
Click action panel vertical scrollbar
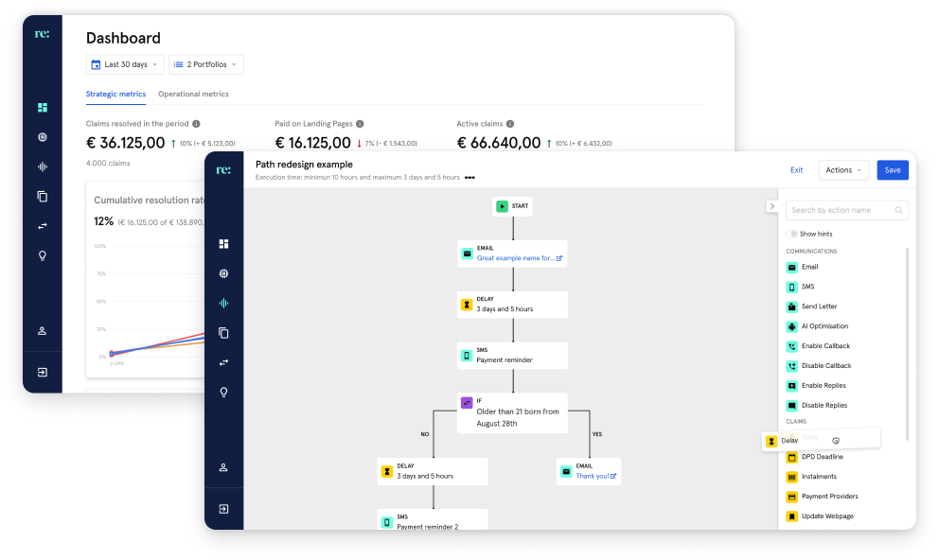[x=907, y=344]
